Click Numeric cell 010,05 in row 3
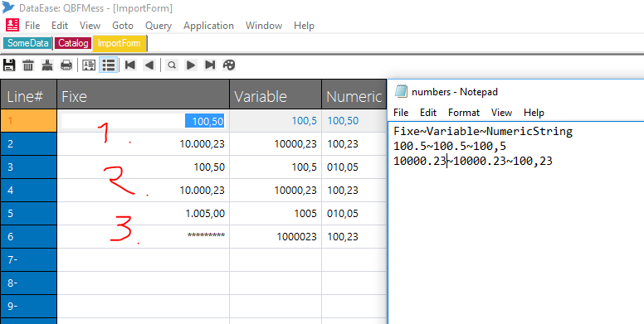The height and width of the screenshot is (324, 644). point(354,167)
